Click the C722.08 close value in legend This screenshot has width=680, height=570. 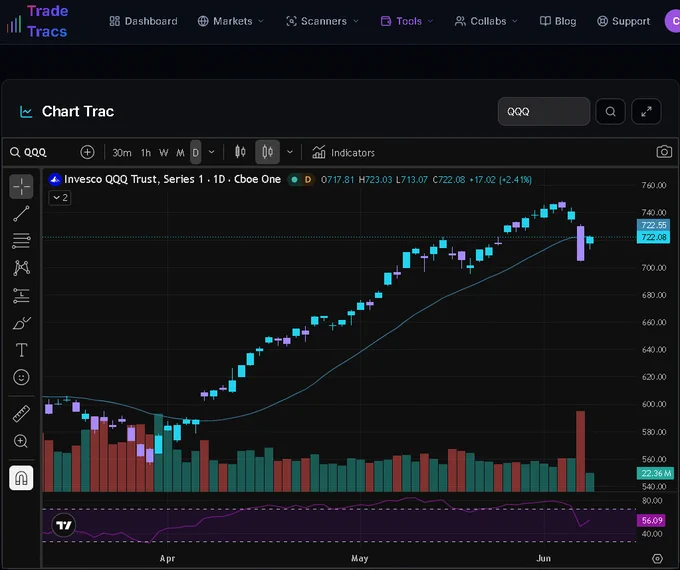pyautogui.click(x=448, y=180)
